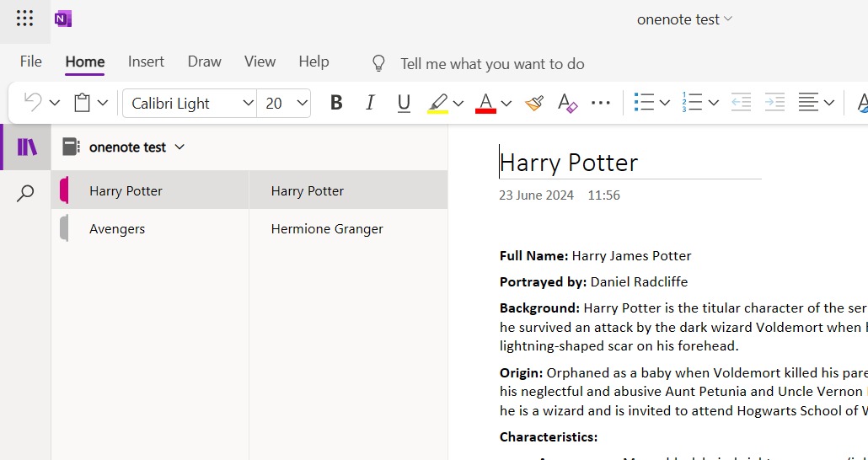The width and height of the screenshot is (868, 460).
Task: Open the More font options ellipsis
Action: (x=601, y=103)
